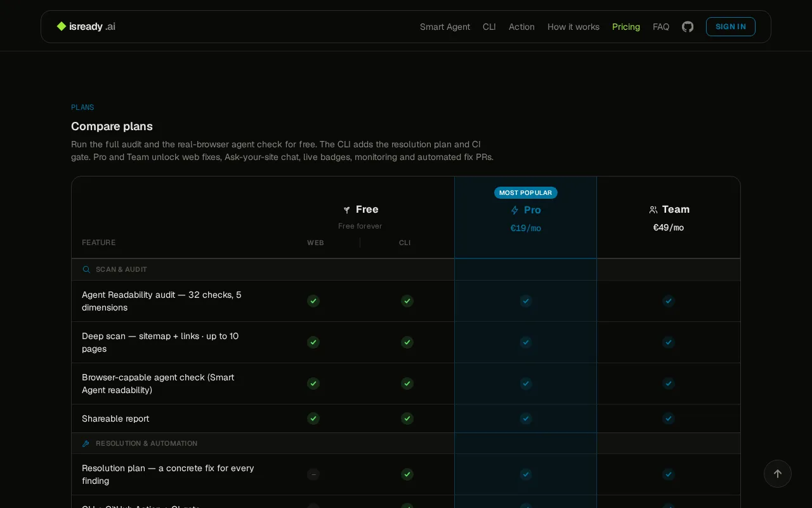Click Pro checkmark for Shareable report
This screenshot has width=812, height=508.
(526, 418)
